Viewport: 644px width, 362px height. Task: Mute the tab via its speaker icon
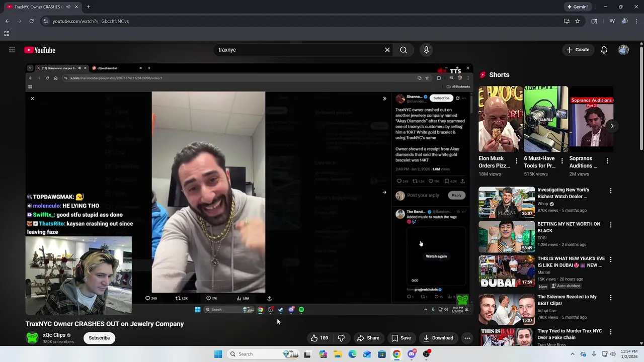68,7
